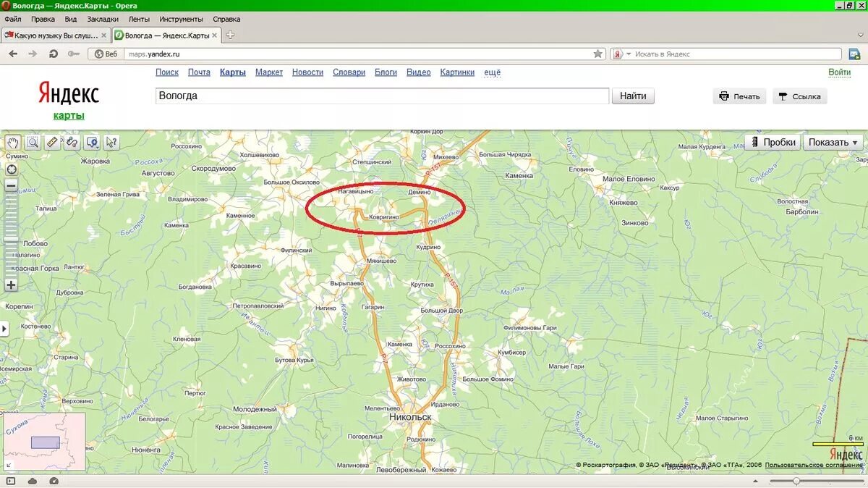Click the Печать print button

click(x=739, y=96)
